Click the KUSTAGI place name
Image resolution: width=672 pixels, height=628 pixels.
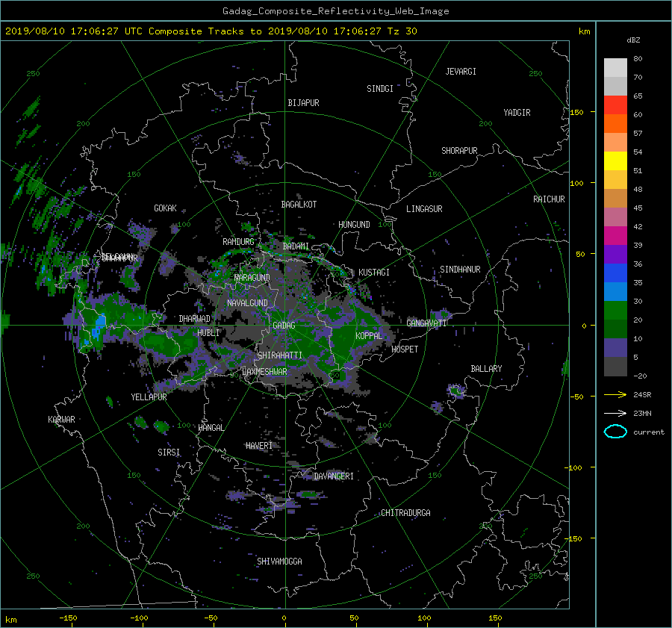click(374, 273)
